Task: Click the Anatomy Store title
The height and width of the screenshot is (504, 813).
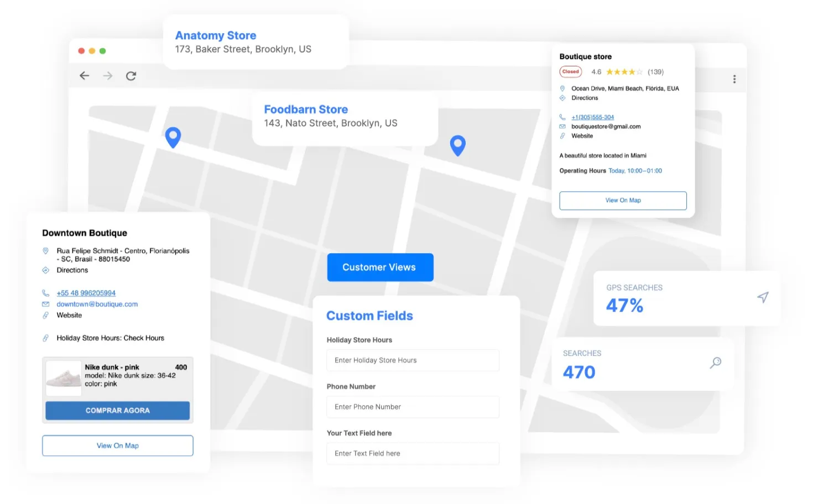Action: pyautogui.click(x=216, y=35)
